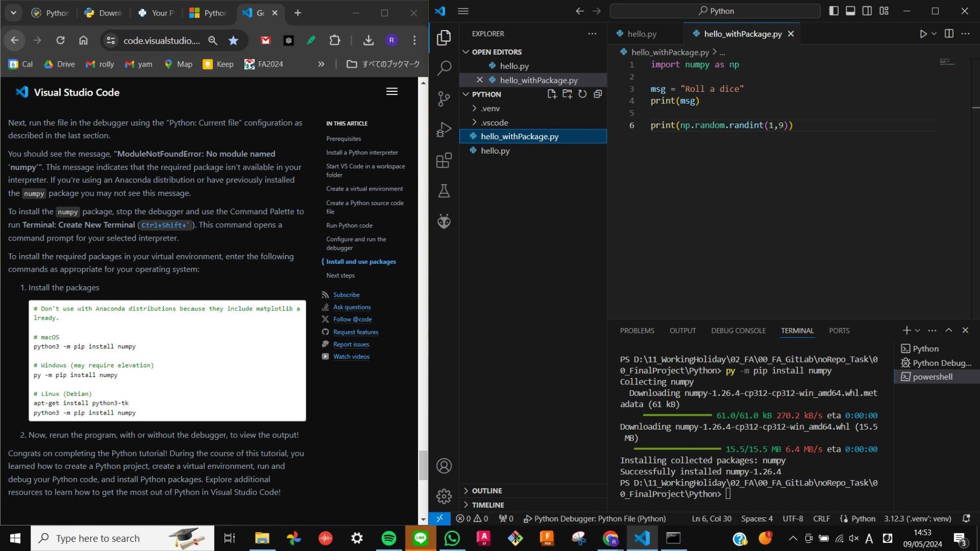Bookmark this page with the star icon

233,40
